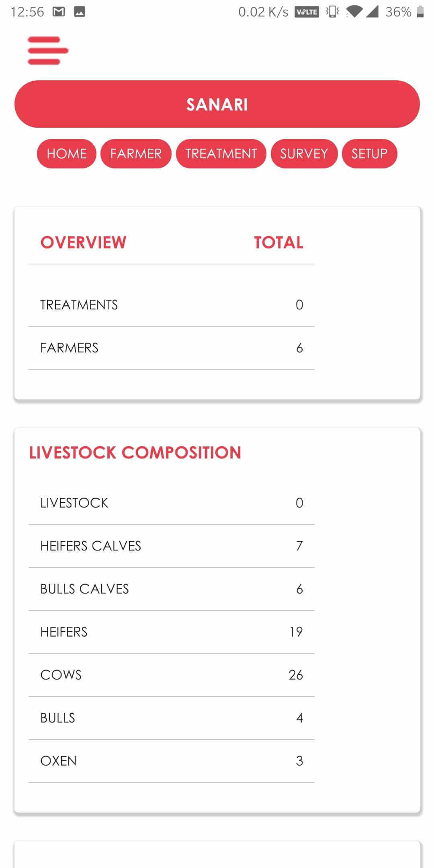Tap the image notification icon

pos(80,12)
